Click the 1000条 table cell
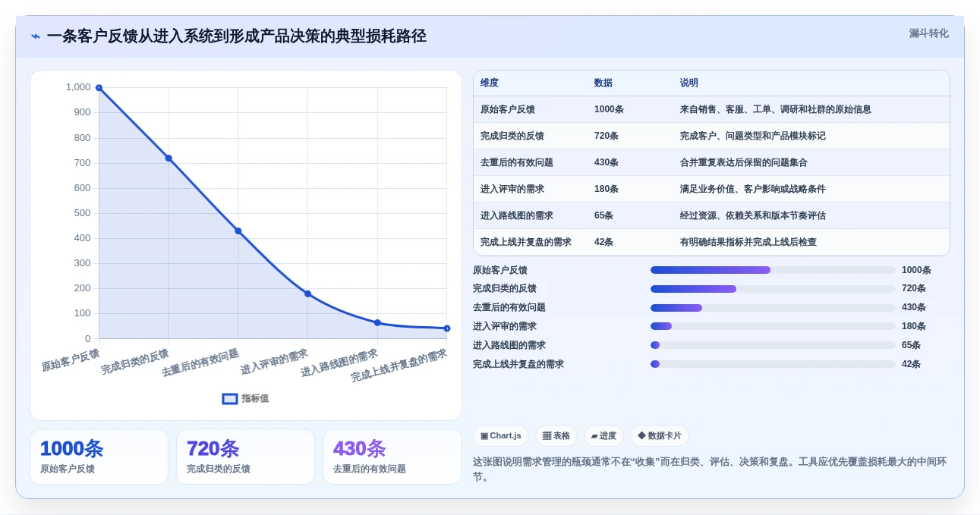Screen dimensions: 980x515 coord(609,109)
